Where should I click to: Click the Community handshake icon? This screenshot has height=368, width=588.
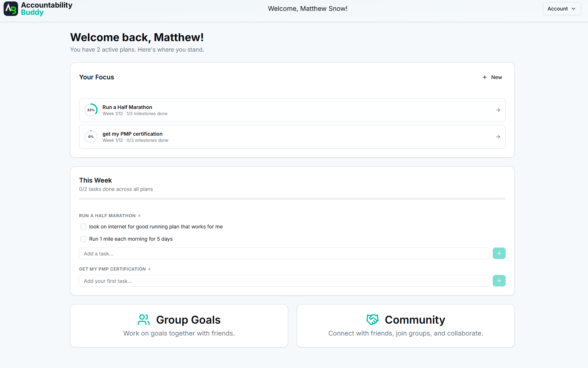click(372, 320)
